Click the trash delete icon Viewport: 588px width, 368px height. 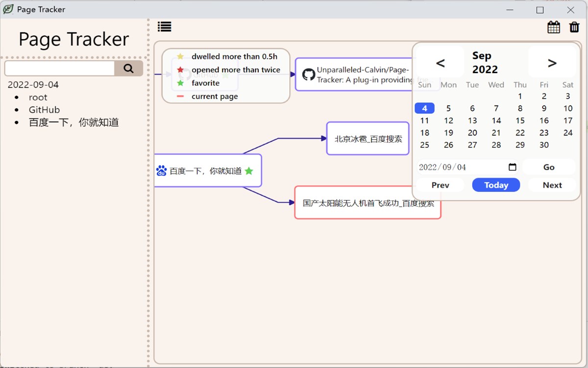(574, 27)
